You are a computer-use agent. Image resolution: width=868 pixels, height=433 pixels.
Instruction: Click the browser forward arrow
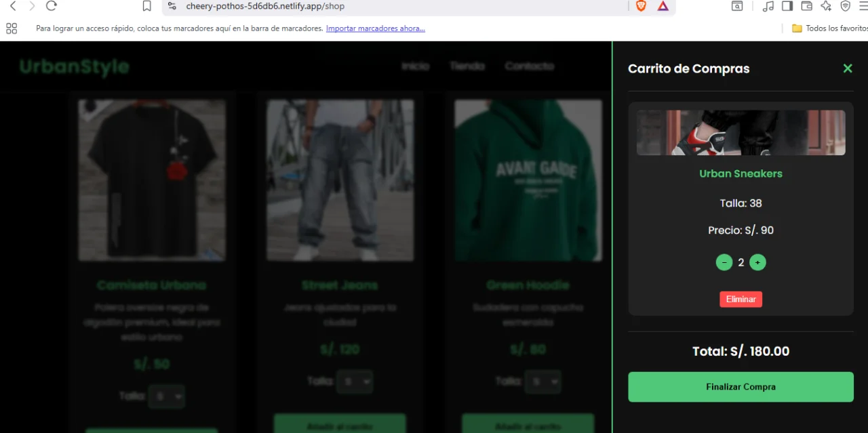[x=32, y=6]
